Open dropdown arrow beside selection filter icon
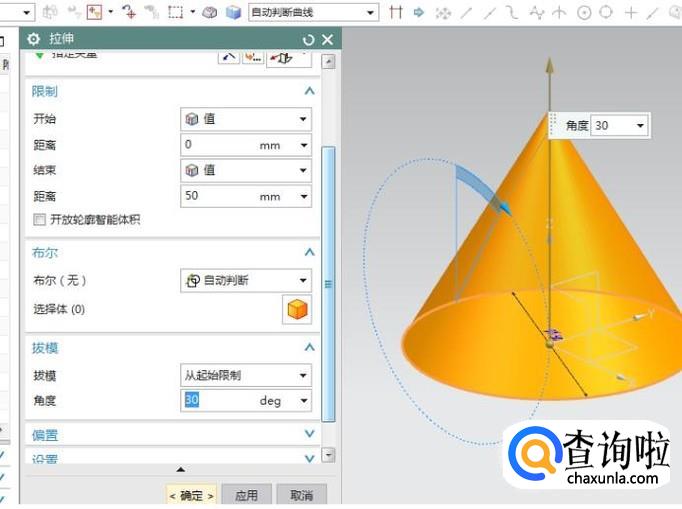 point(110,12)
